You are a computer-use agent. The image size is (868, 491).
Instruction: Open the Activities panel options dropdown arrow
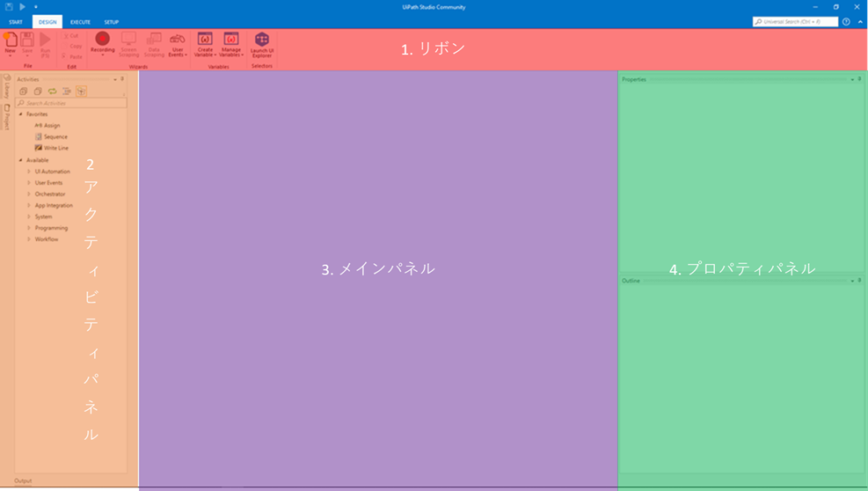[115, 79]
